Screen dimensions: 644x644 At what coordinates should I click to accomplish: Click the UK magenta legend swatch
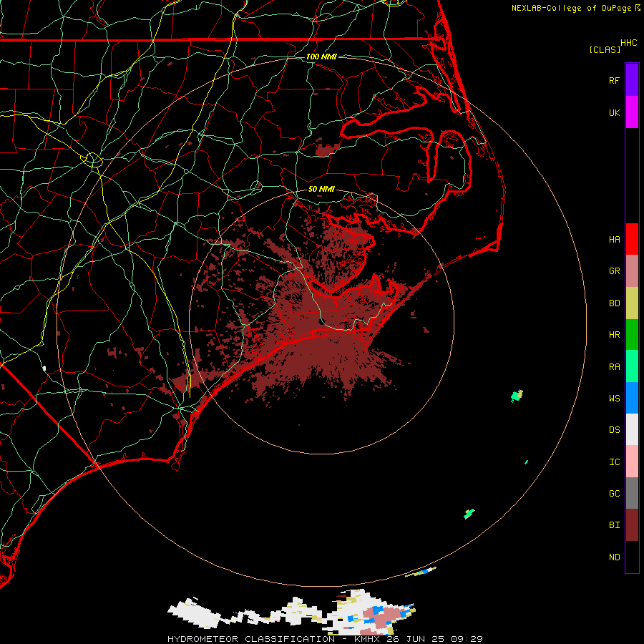point(632,112)
